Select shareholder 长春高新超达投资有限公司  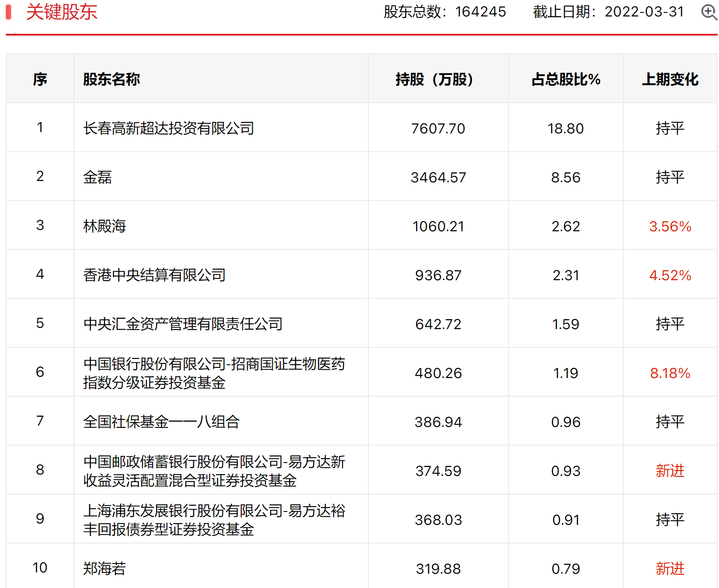169,128
